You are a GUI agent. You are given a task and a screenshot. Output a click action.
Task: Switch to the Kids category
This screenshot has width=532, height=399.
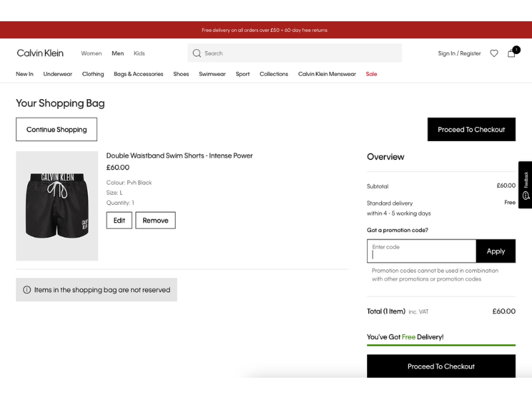(139, 53)
